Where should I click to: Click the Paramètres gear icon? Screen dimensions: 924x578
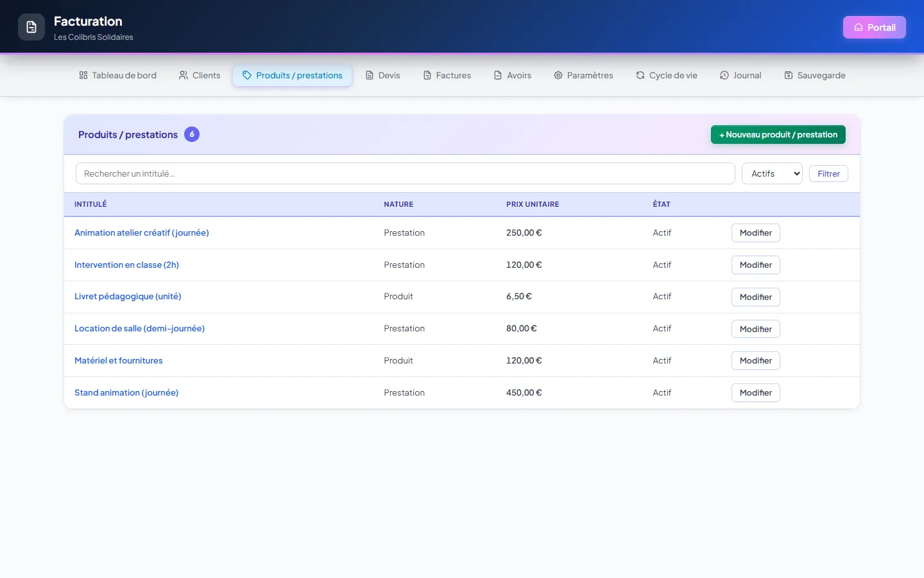558,75
